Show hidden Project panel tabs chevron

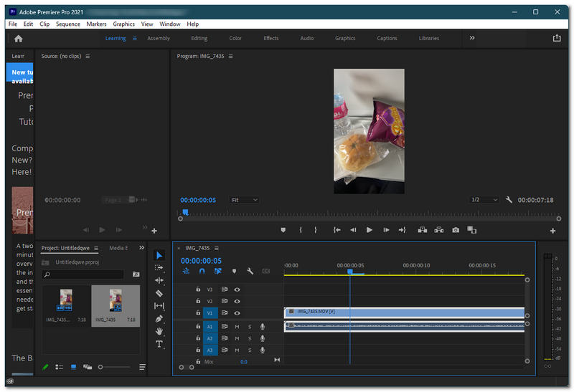[141, 248]
